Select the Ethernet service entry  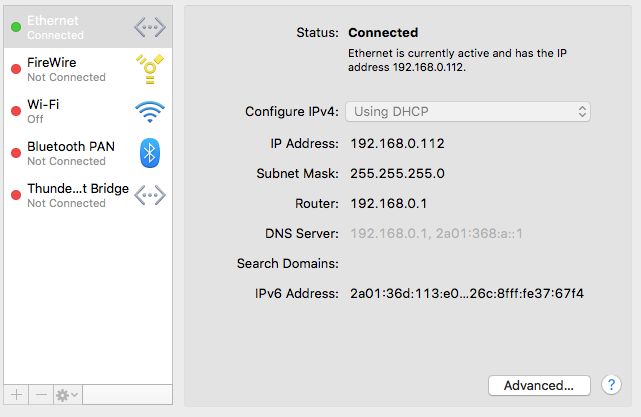(x=88, y=27)
